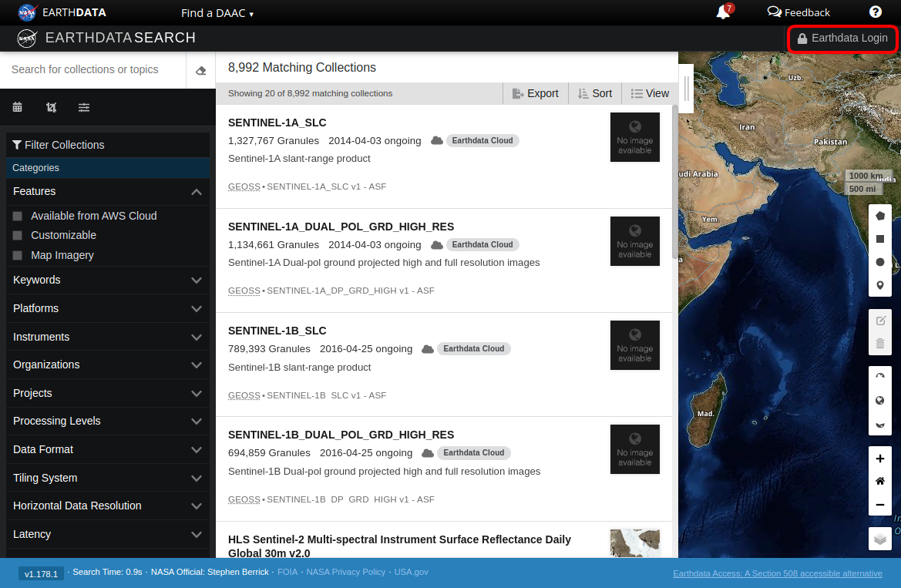Open the SENTINEL-1A_SLC collection
The width and height of the screenshot is (901, 588).
click(277, 123)
